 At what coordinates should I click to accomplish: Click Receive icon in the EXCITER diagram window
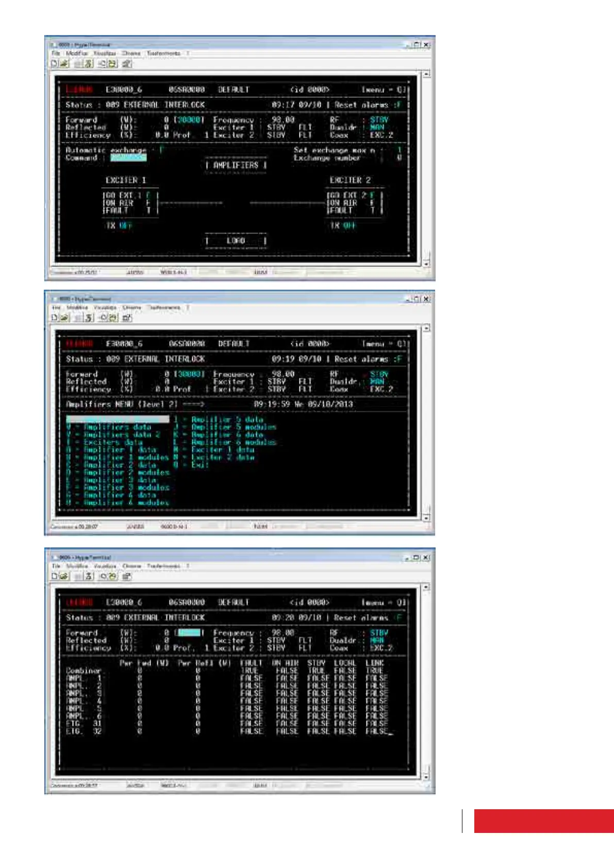coord(112,64)
